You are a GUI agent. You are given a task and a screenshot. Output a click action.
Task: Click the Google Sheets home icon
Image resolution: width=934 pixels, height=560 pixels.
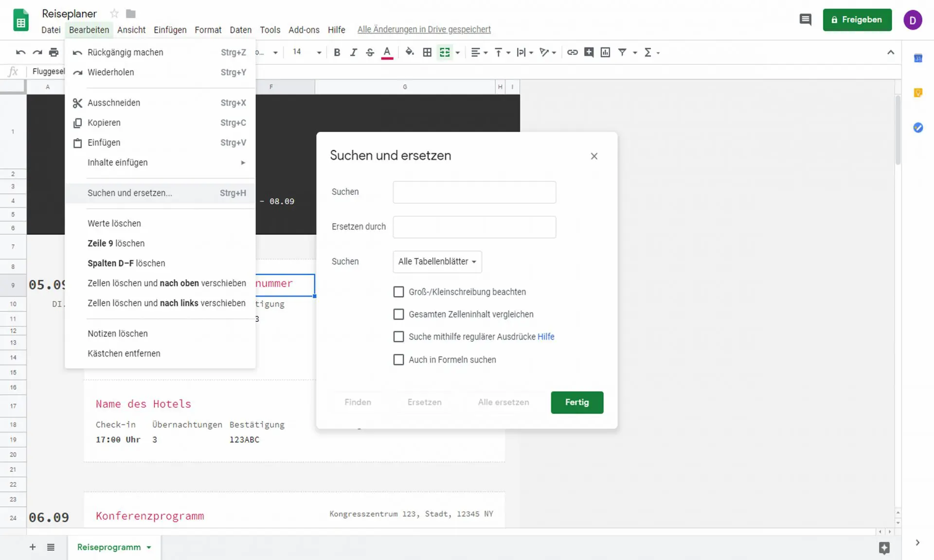[x=20, y=20]
